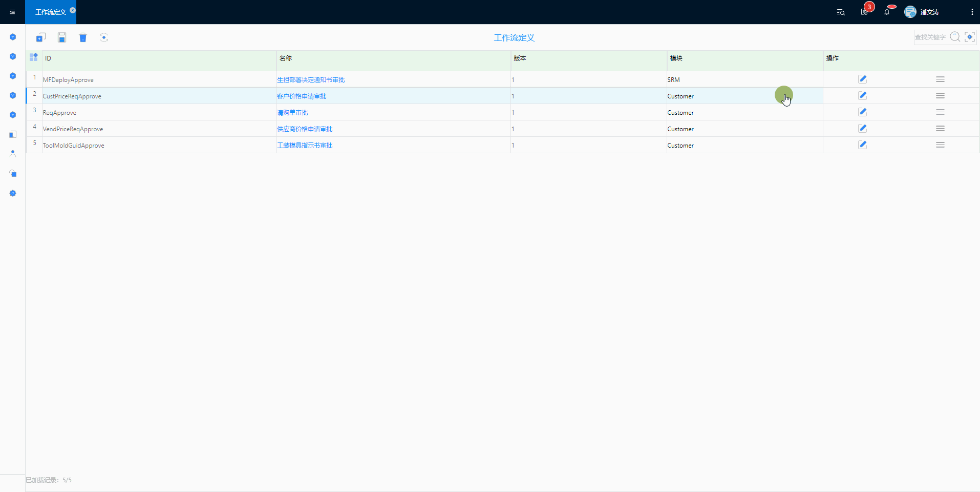
Task: Click the user person icon in sidebar
Action: 13,153
